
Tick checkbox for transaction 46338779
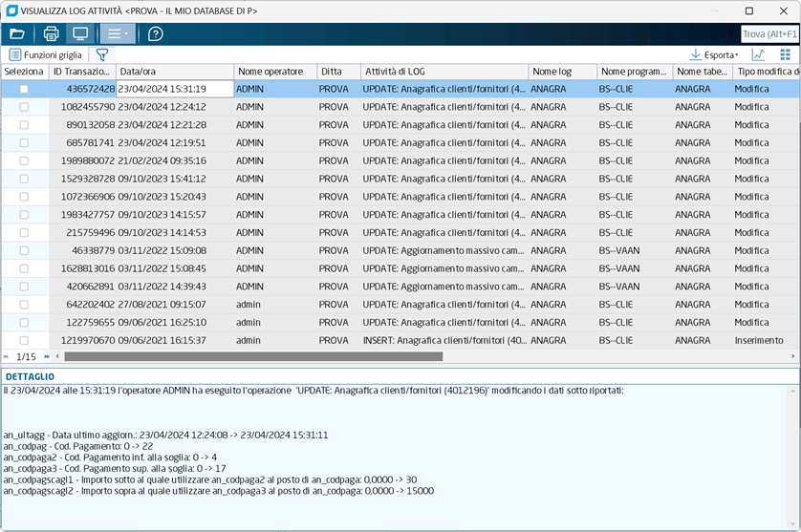point(24,250)
